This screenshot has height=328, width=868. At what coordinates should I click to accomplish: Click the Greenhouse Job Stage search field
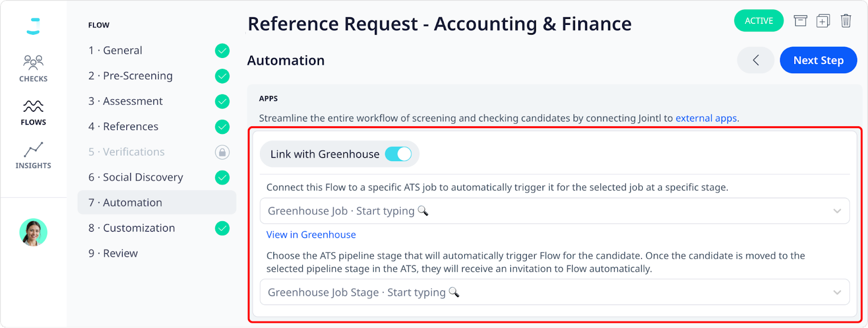click(554, 293)
